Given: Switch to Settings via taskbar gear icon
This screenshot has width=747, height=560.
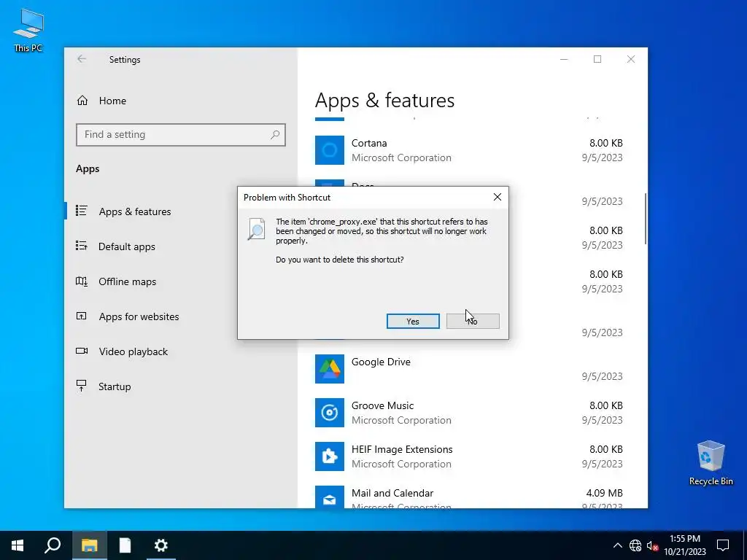Looking at the screenshot, I should tap(161, 545).
